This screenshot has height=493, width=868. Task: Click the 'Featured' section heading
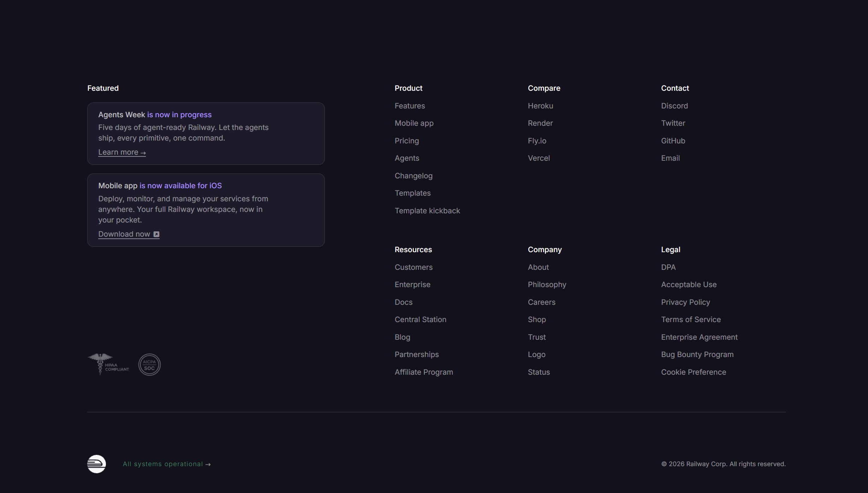(x=103, y=88)
